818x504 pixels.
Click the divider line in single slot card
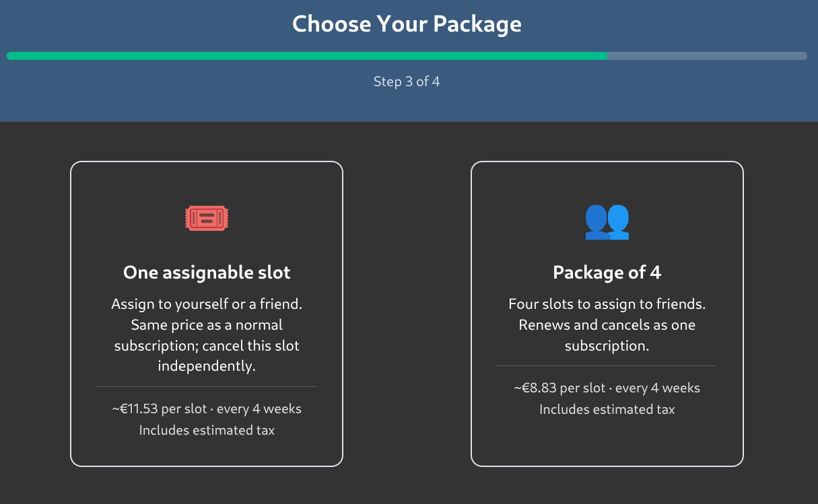coord(207,387)
